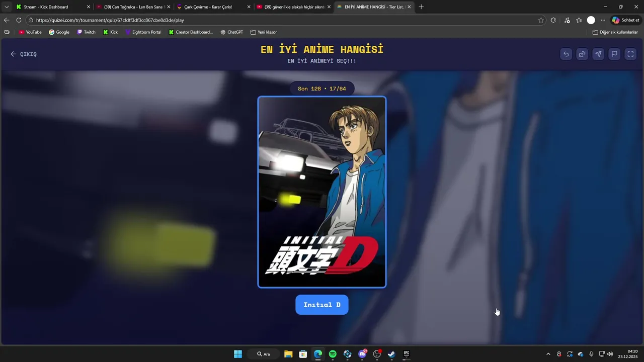Viewport: 644px width, 362px height.
Task: Open browser extensions puzzle icon
Action: [x=553, y=20]
